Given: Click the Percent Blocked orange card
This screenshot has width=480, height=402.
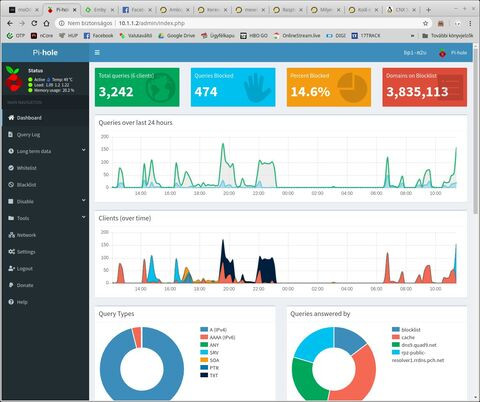Looking at the screenshot, I should tap(329, 87).
